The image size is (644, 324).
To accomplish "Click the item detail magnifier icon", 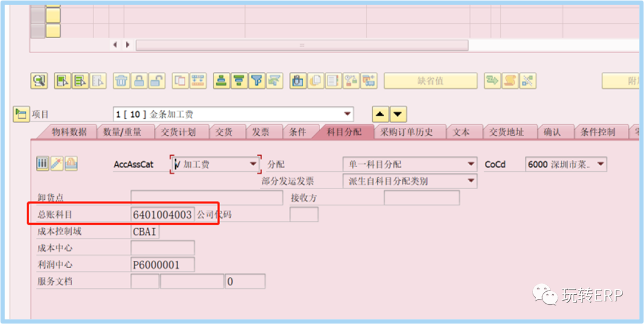I will pyautogui.click(x=39, y=81).
